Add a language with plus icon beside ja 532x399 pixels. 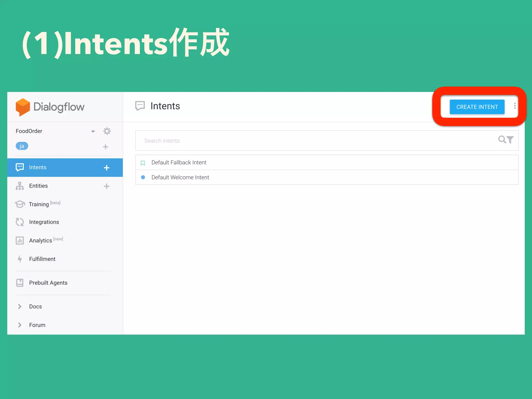coord(105,147)
